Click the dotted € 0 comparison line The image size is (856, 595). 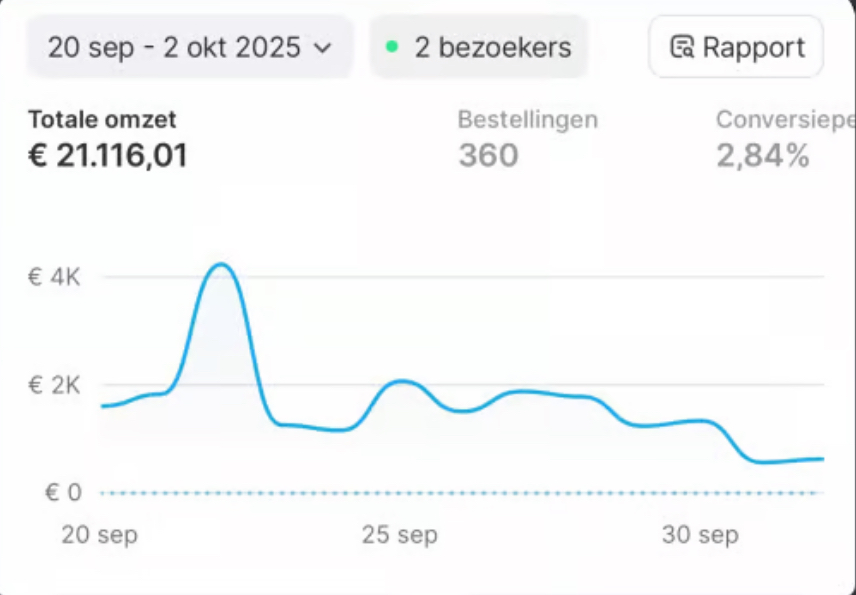(462, 493)
